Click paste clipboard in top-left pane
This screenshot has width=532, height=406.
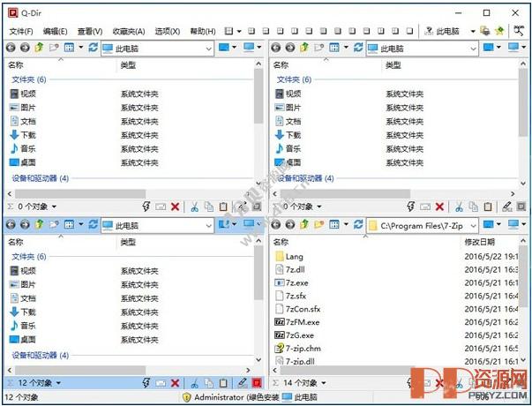click(x=223, y=207)
